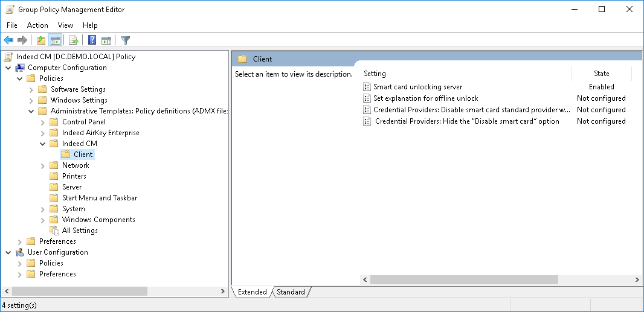
Task: Click the icon of Hide "Disable smart card" option setting
Action: click(x=367, y=121)
